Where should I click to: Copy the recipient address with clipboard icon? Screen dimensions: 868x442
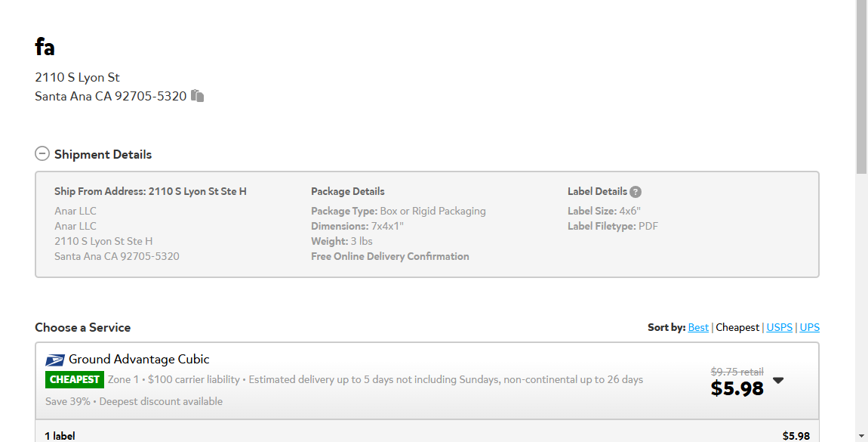coord(198,96)
